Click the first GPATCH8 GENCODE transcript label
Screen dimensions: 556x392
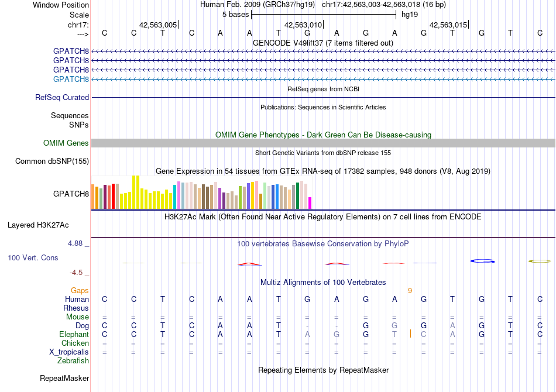click(x=71, y=51)
